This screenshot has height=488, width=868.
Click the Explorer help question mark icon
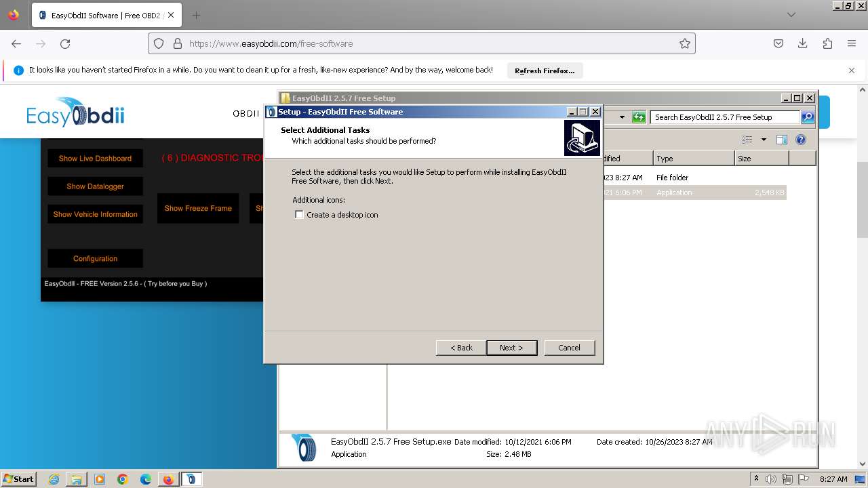801,140
